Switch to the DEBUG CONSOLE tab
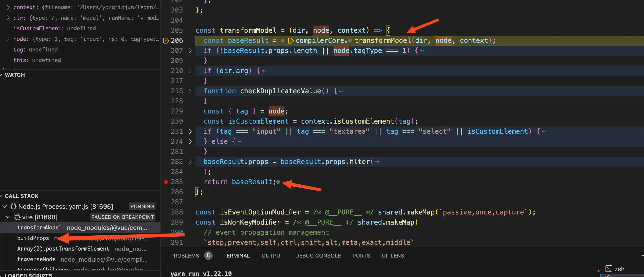 (x=318, y=256)
